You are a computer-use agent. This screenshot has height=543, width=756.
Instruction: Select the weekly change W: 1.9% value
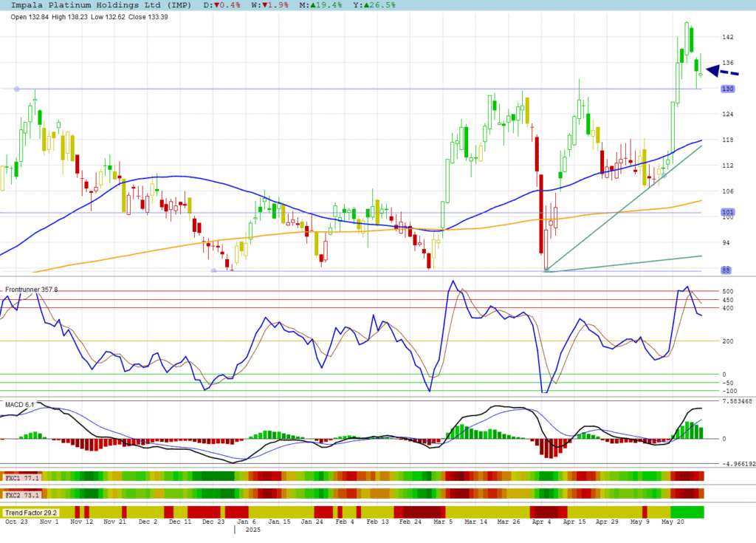coord(269,5)
